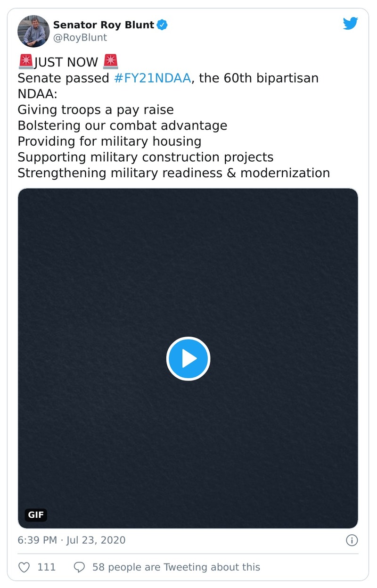Open the @RoyBlunt handle link
This screenshot has height=588, width=377.
pos(80,38)
